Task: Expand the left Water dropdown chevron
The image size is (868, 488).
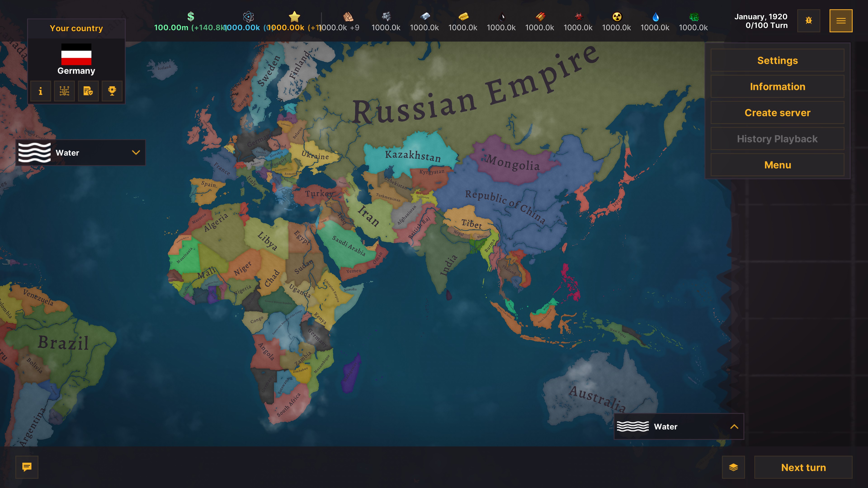Action: pyautogui.click(x=136, y=152)
